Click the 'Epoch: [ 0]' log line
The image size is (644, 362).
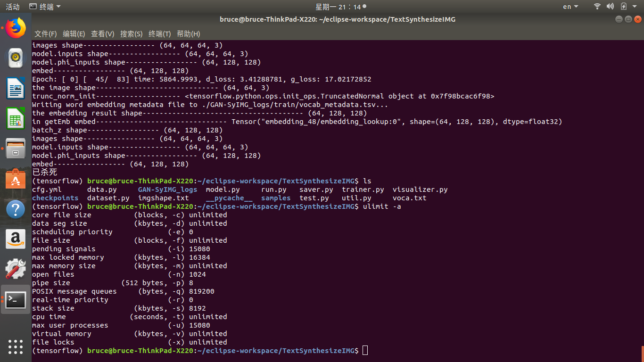[202, 79]
